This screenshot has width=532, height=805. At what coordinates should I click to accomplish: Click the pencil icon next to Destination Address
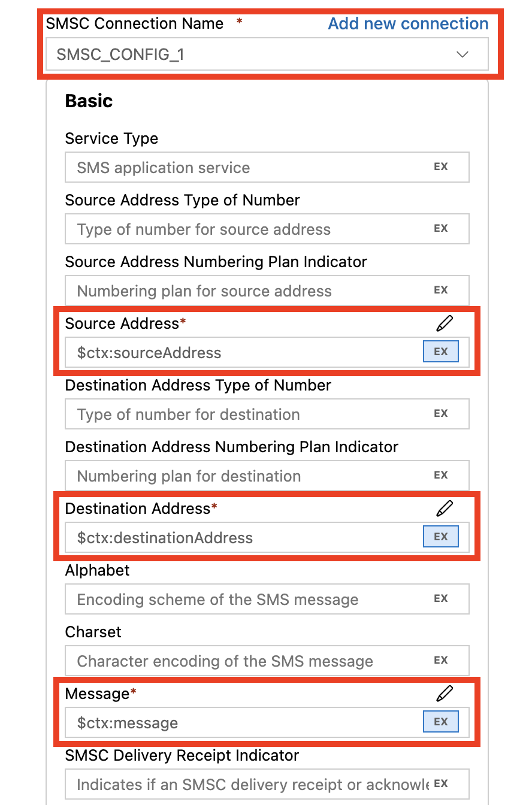(444, 509)
